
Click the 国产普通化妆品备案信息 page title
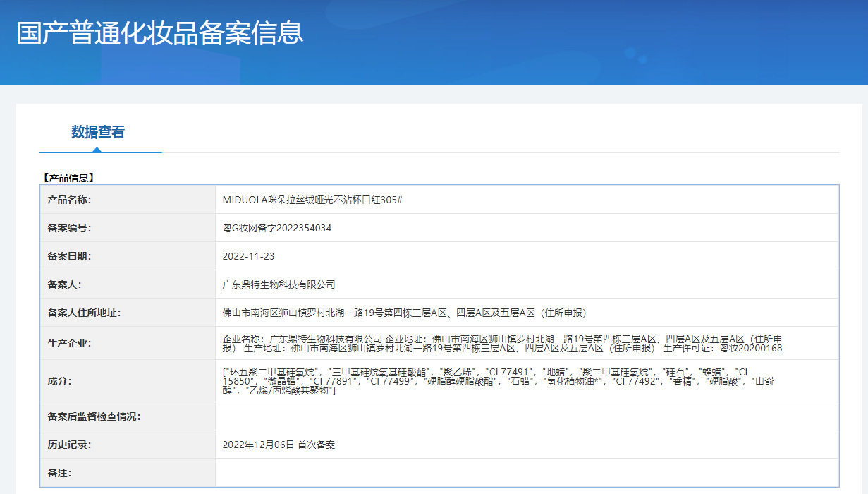[x=160, y=33]
